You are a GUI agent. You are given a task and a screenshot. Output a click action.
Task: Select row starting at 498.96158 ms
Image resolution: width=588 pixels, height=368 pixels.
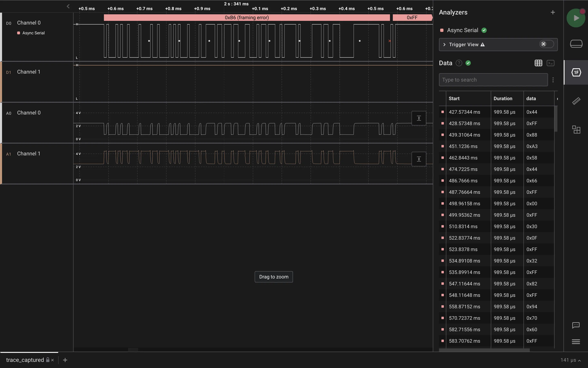[497, 203]
